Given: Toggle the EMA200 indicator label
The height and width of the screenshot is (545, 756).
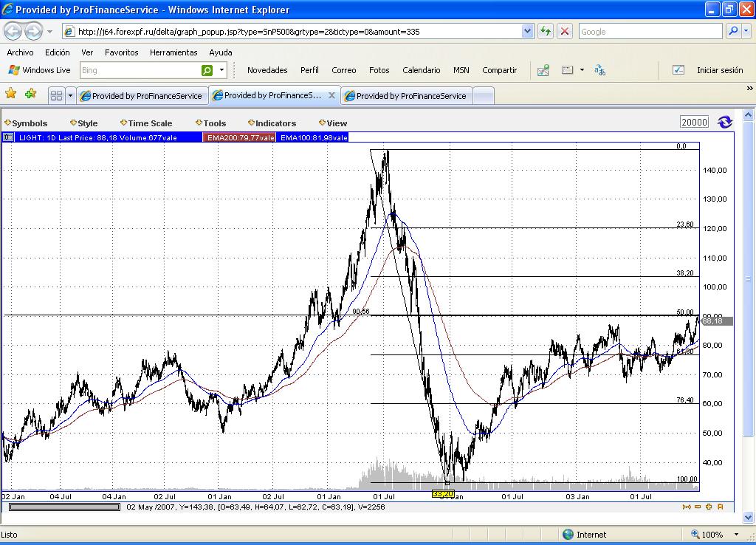Looking at the screenshot, I should click(x=240, y=137).
